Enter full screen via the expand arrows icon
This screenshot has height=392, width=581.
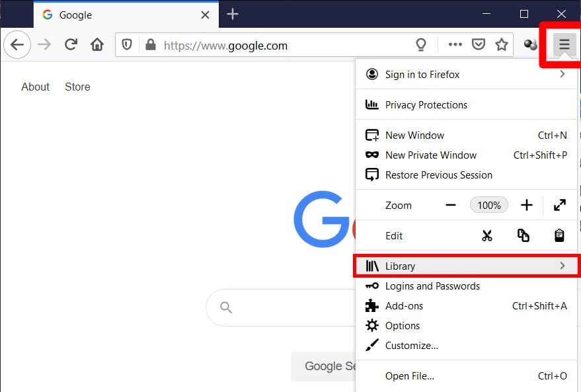pyautogui.click(x=559, y=205)
